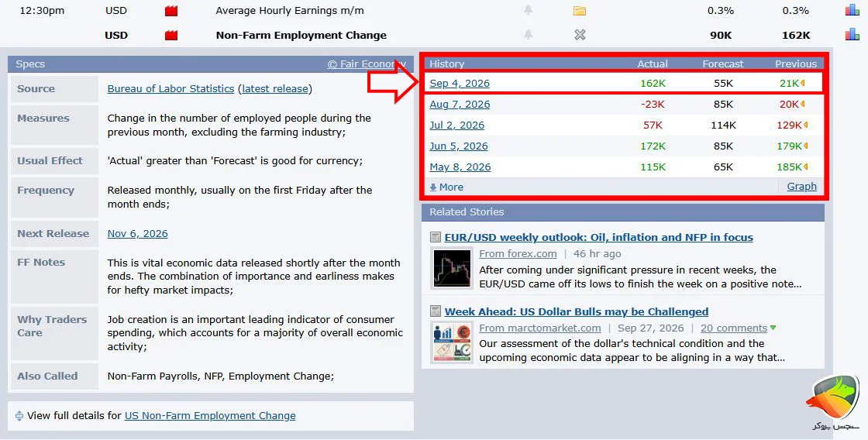Screen dimensions: 868x440
Task: Open the Jul 2, 2026 history entry
Action: [456, 125]
